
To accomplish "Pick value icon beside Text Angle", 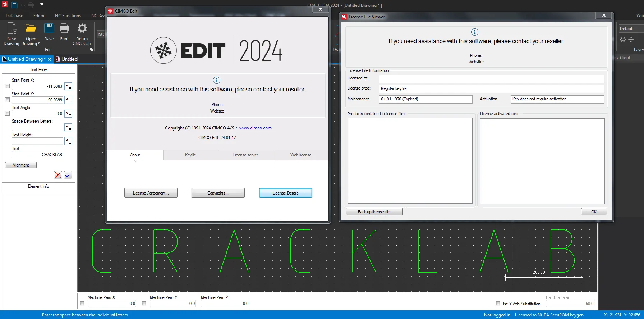I will pos(68,114).
